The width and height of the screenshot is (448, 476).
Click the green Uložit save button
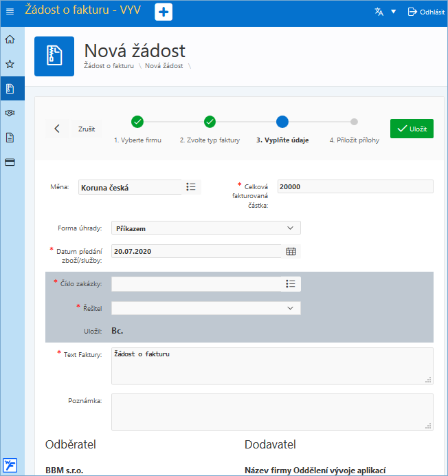tap(412, 129)
